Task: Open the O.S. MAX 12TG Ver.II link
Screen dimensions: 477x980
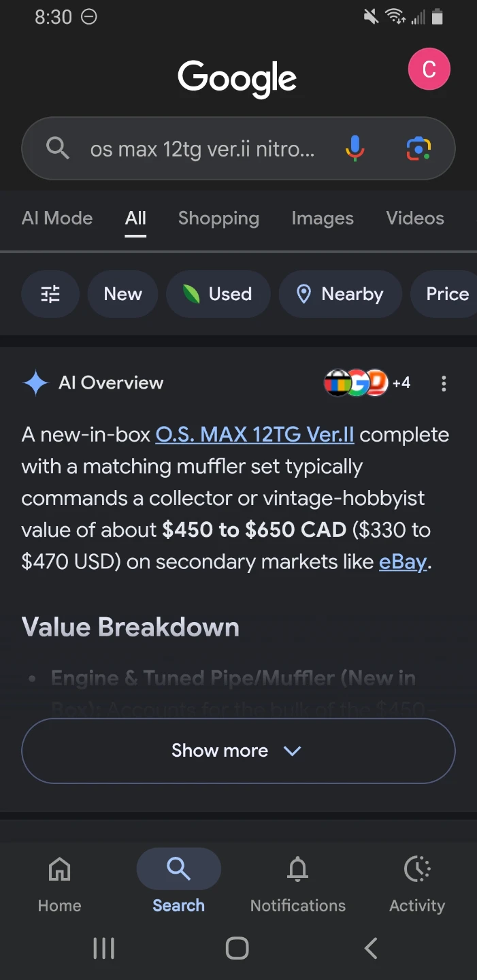Action: pos(254,435)
